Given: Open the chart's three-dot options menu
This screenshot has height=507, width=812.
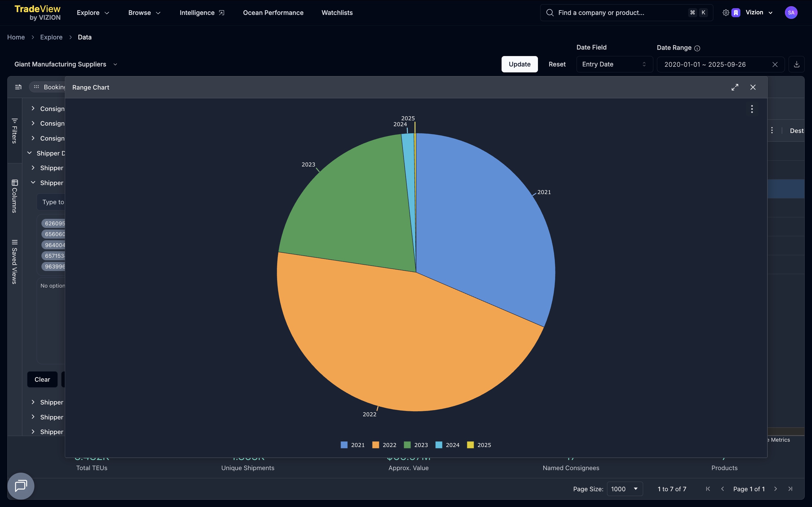Looking at the screenshot, I should [x=752, y=109].
